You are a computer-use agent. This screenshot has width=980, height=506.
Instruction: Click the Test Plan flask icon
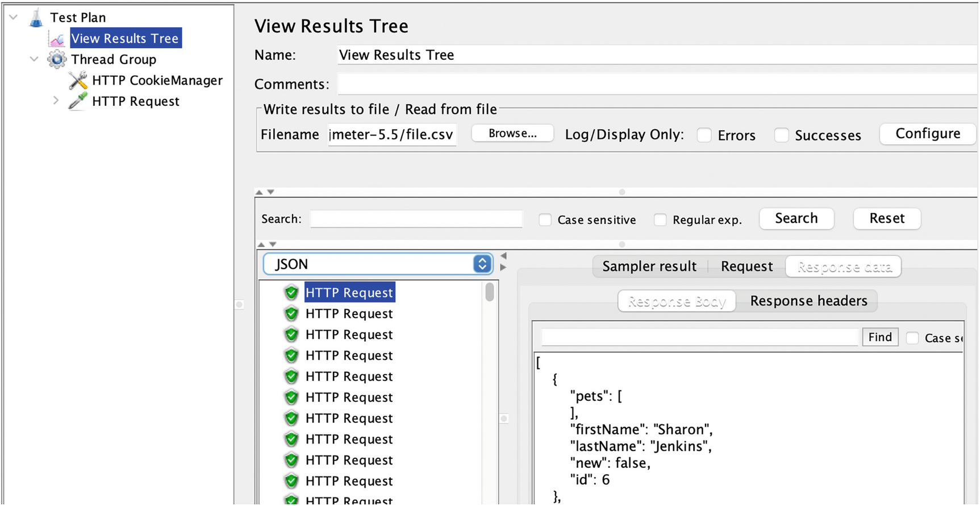click(36, 18)
